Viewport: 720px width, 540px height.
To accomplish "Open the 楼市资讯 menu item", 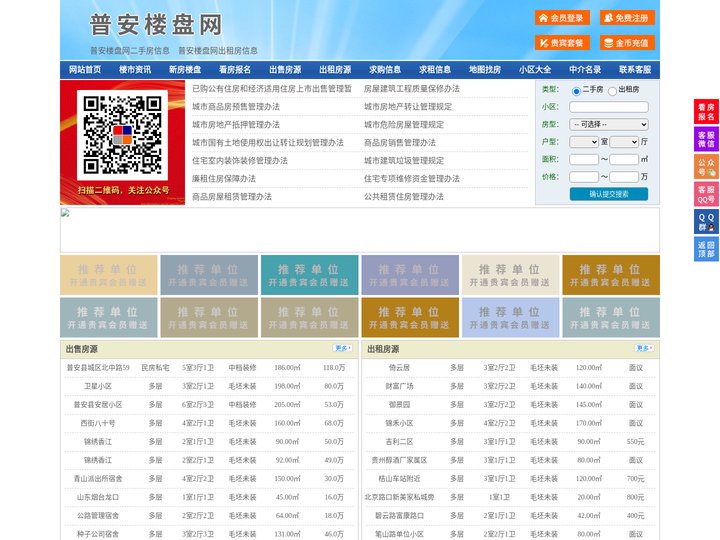I will [x=135, y=70].
